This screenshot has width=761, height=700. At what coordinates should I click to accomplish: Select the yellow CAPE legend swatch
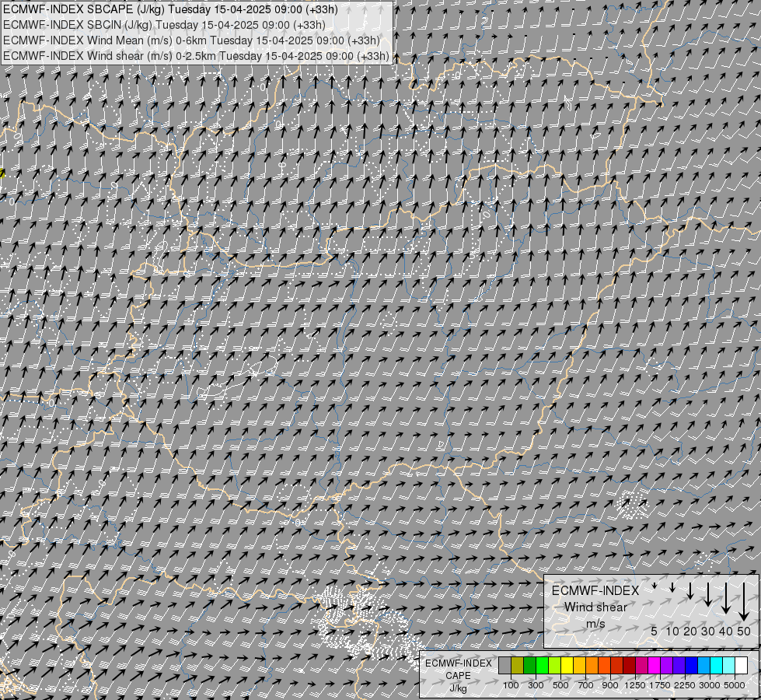(567, 665)
